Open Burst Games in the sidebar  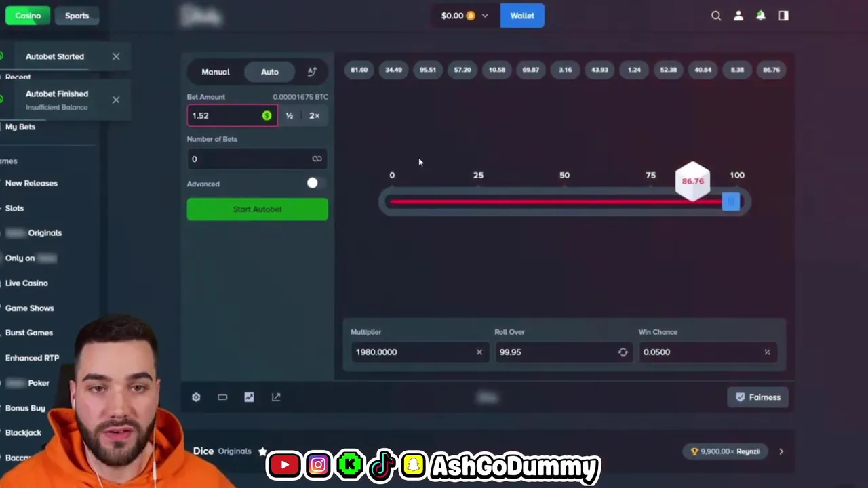click(29, 333)
